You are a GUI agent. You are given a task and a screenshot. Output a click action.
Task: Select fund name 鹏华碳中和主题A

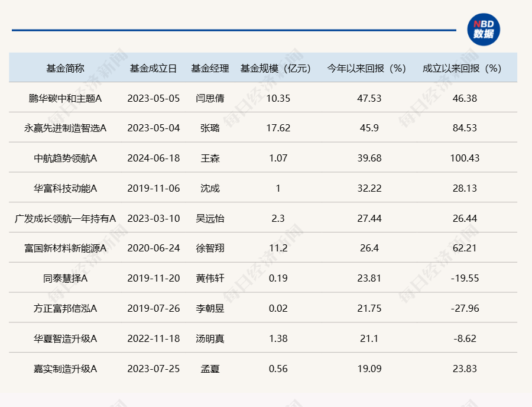click(x=65, y=98)
